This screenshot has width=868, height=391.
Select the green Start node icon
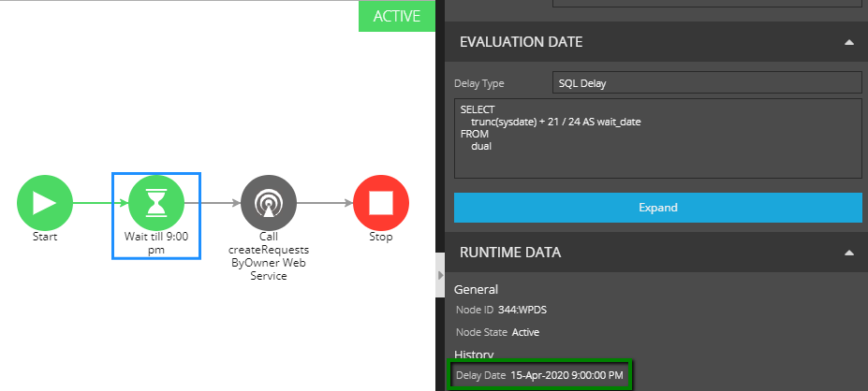click(x=44, y=202)
